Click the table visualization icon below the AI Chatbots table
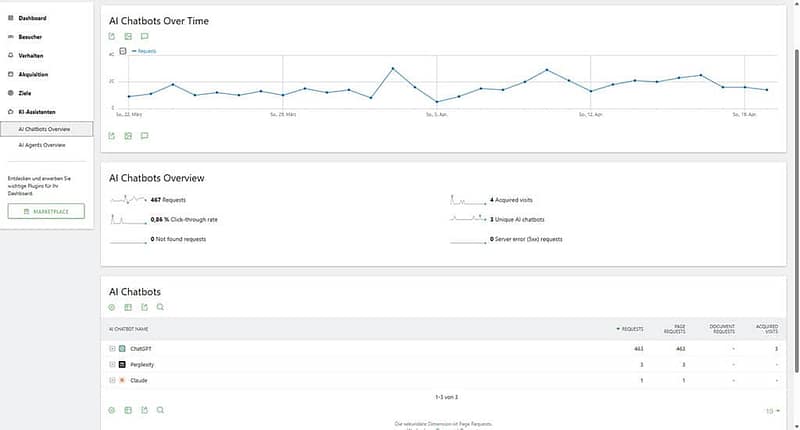The width and height of the screenshot is (800, 430). [128, 410]
